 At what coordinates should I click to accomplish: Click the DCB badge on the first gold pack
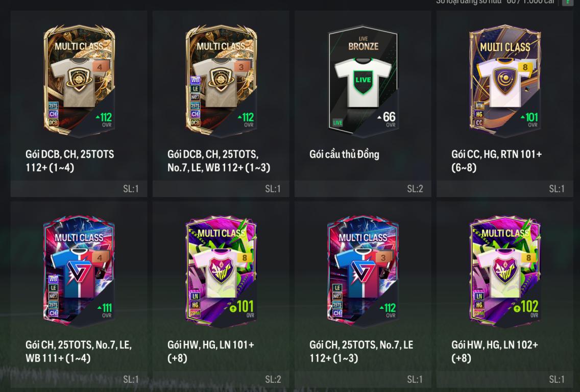click(x=53, y=123)
